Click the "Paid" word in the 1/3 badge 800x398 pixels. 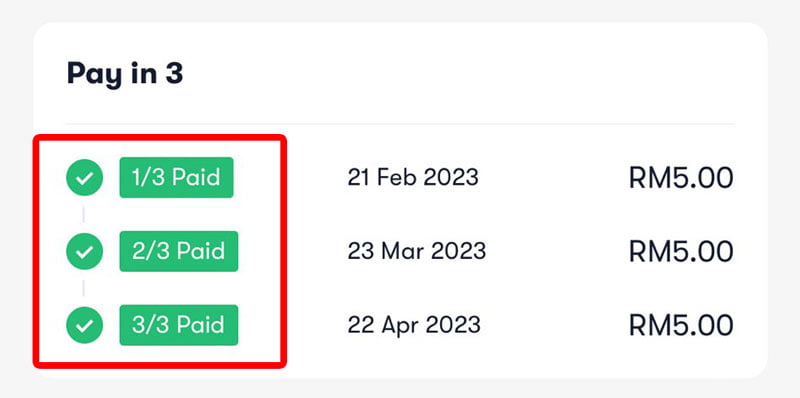click(196, 178)
